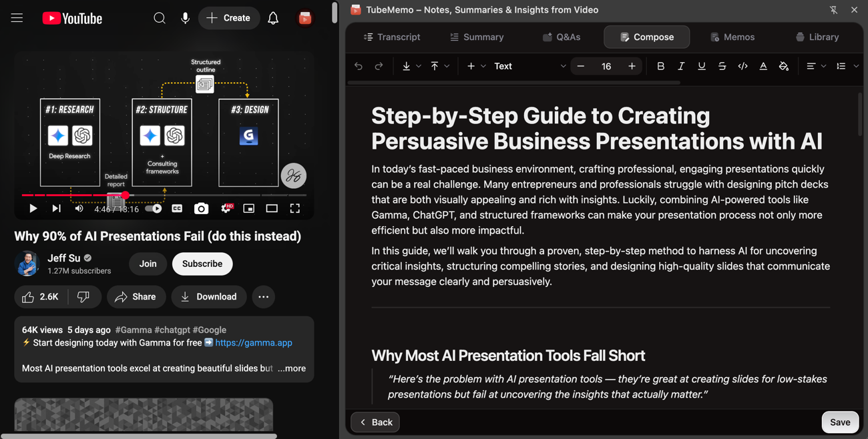The width and height of the screenshot is (868, 439).
Task: Subscribe to Jeff Su
Action: coord(202,264)
